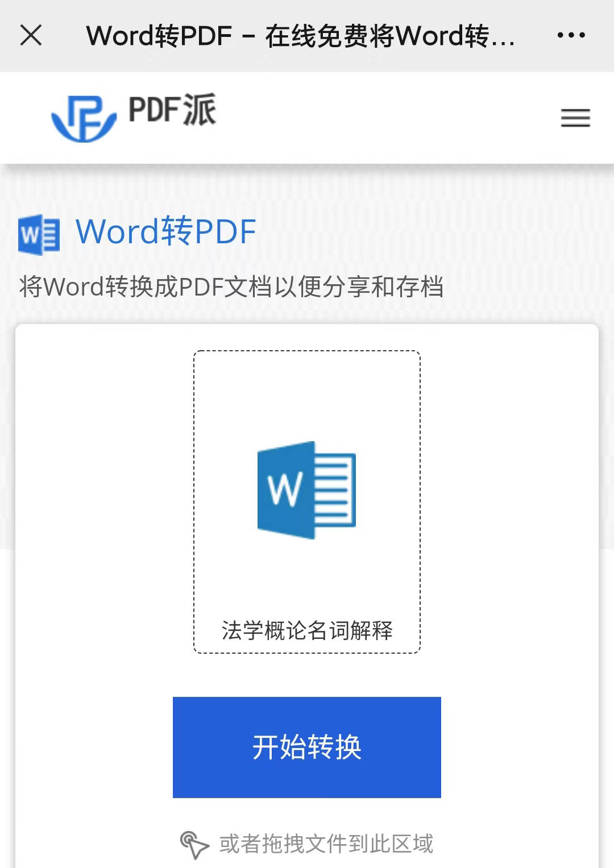Open the three-dot more options menu

tap(571, 35)
